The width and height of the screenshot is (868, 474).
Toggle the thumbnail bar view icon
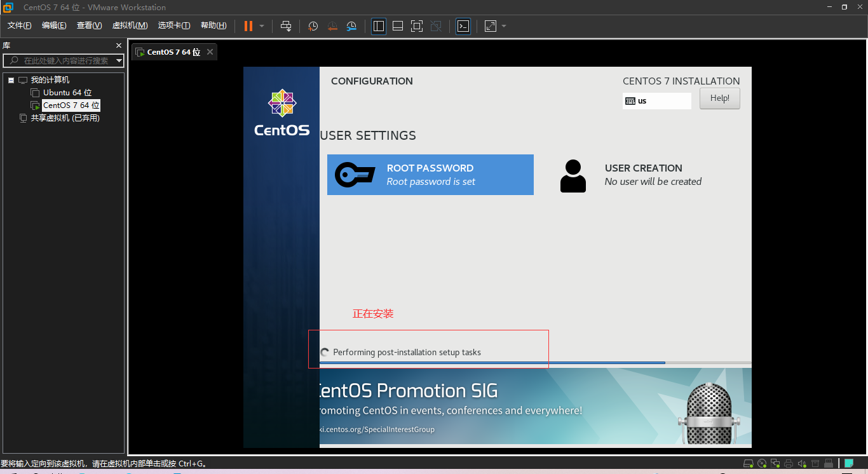398,26
